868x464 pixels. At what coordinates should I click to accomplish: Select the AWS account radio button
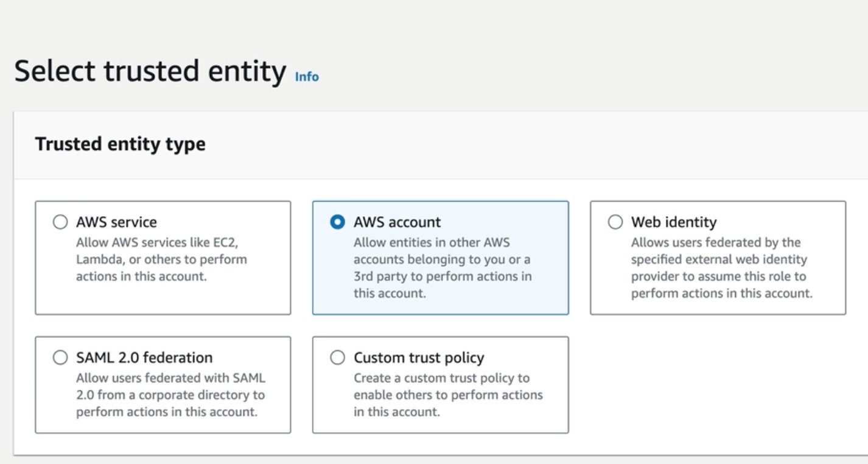337,222
